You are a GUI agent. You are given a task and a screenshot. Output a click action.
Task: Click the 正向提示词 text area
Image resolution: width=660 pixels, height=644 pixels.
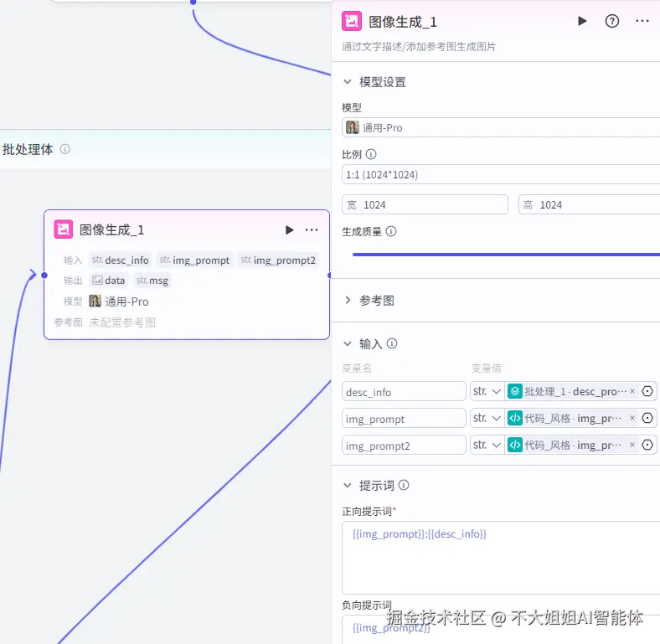click(x=501, y=557)
